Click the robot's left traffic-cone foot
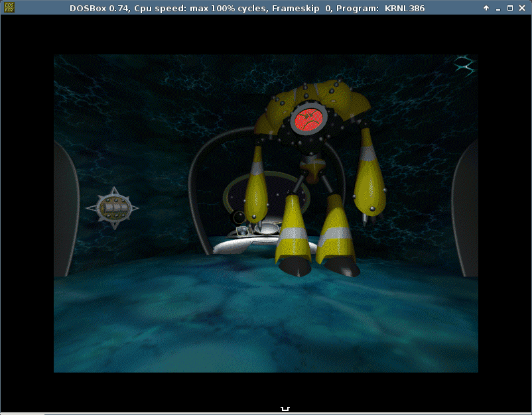The height and width of the screenshot is (415, 532). click(x=294, y=235)
